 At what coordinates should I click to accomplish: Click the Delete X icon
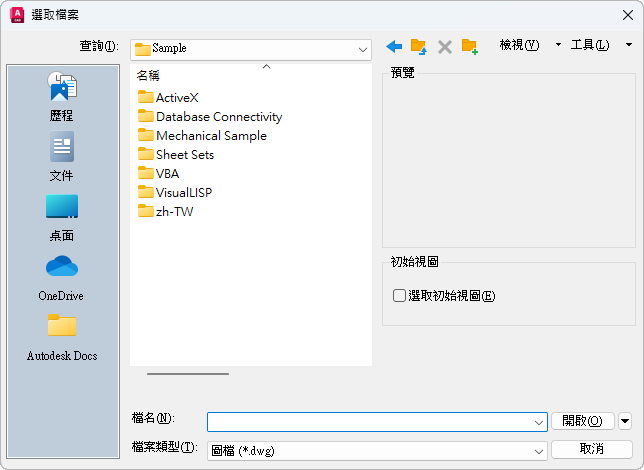[x=445, y=46]
